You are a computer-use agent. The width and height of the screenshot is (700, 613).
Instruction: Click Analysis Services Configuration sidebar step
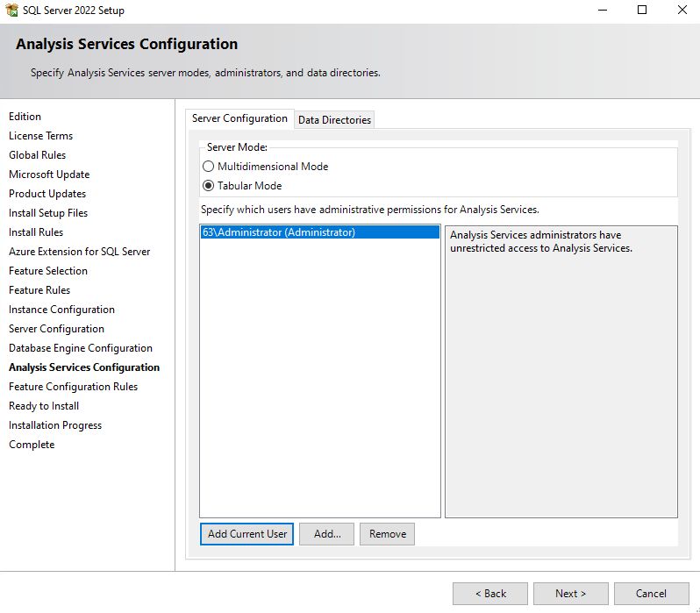(x=84, y=367)
